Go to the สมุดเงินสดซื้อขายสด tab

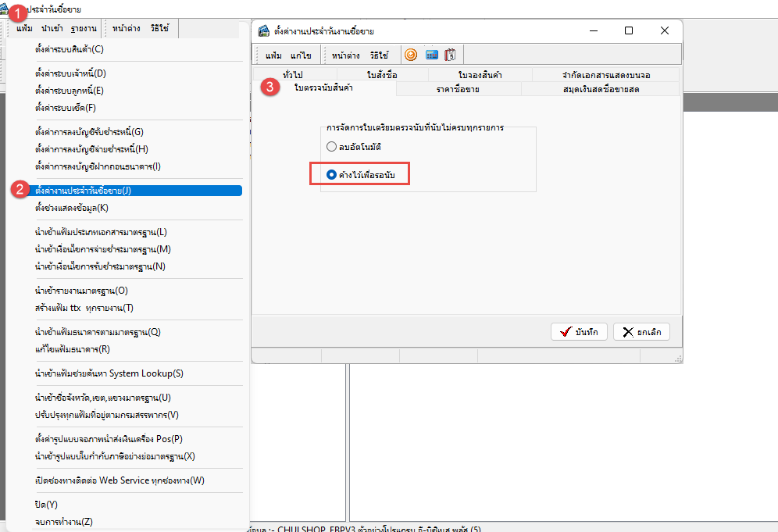click(x=601, y=89)
